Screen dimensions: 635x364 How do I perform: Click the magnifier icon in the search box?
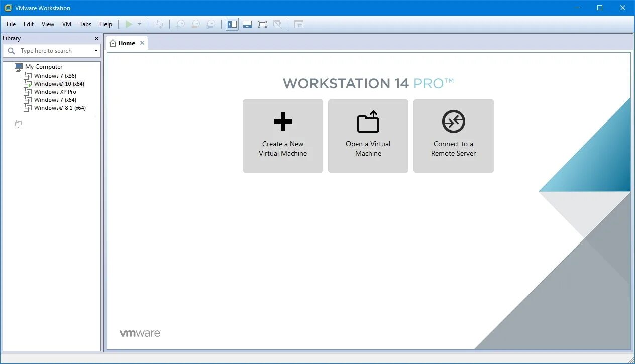[11, 50]
